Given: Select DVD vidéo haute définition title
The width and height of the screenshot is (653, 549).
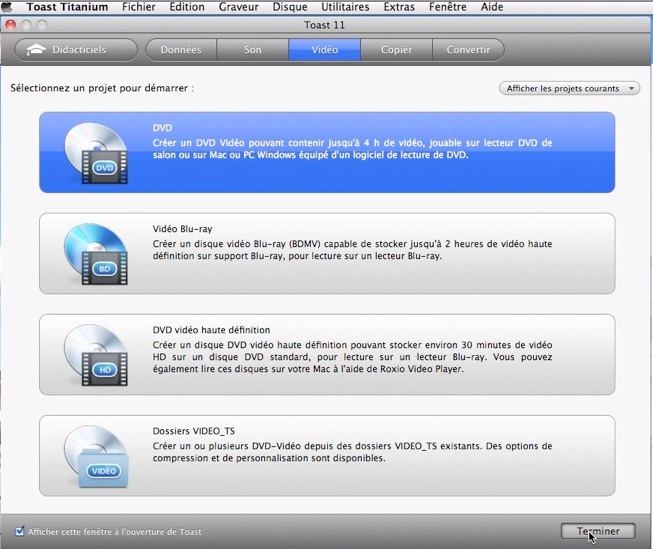Looking at the screenshot, I should [x=211, y=330].
